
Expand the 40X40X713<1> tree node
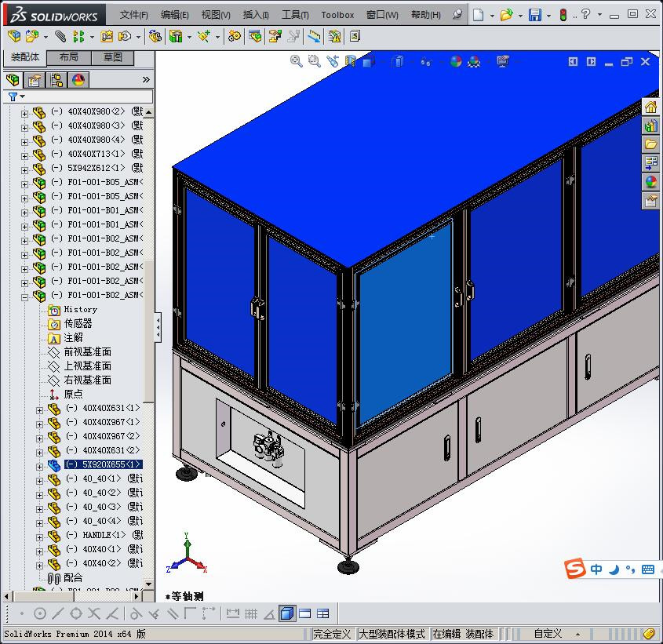(x=24, y=155)
